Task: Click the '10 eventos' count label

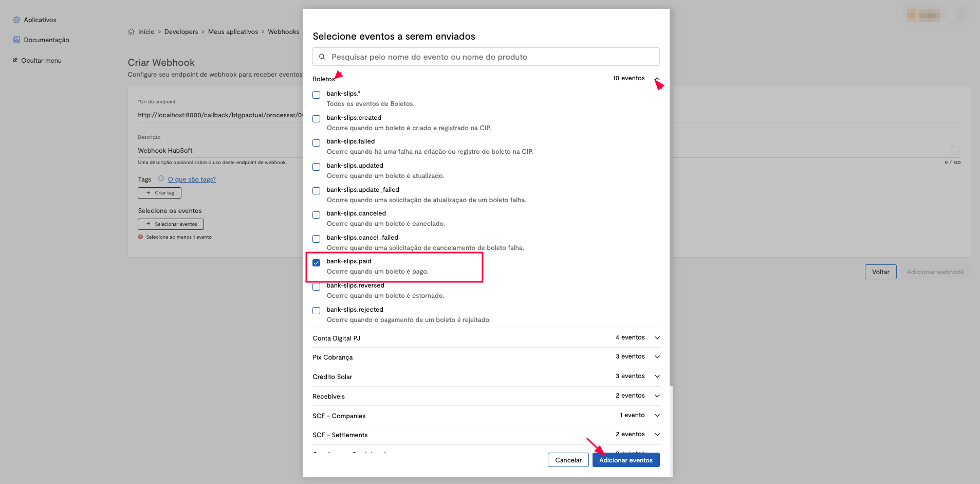Action: click(x=628, y=78)
